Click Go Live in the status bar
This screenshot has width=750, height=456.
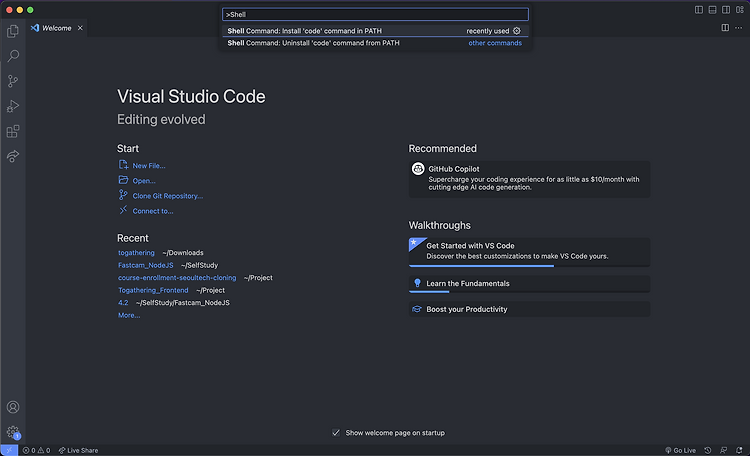(x=680, y=450)
